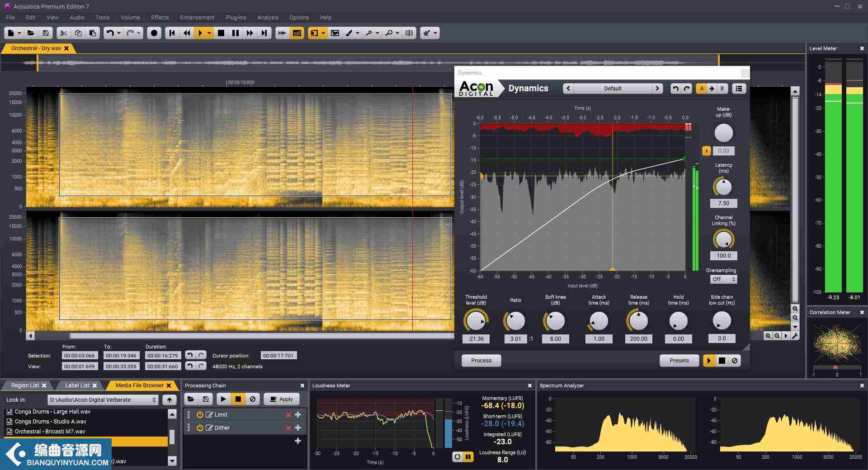868x470 pixels.
Task: Toggle the spectrogram view icon
Action: click(297, 33)
